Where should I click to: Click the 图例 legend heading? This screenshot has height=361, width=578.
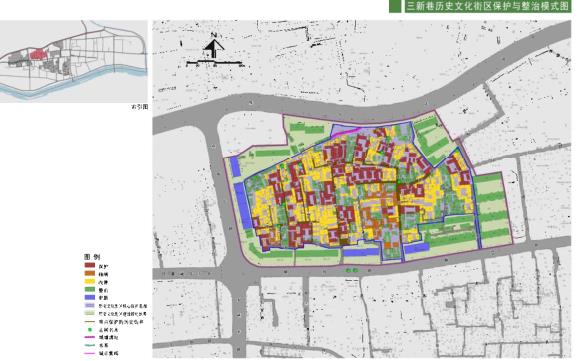[92, 257]
